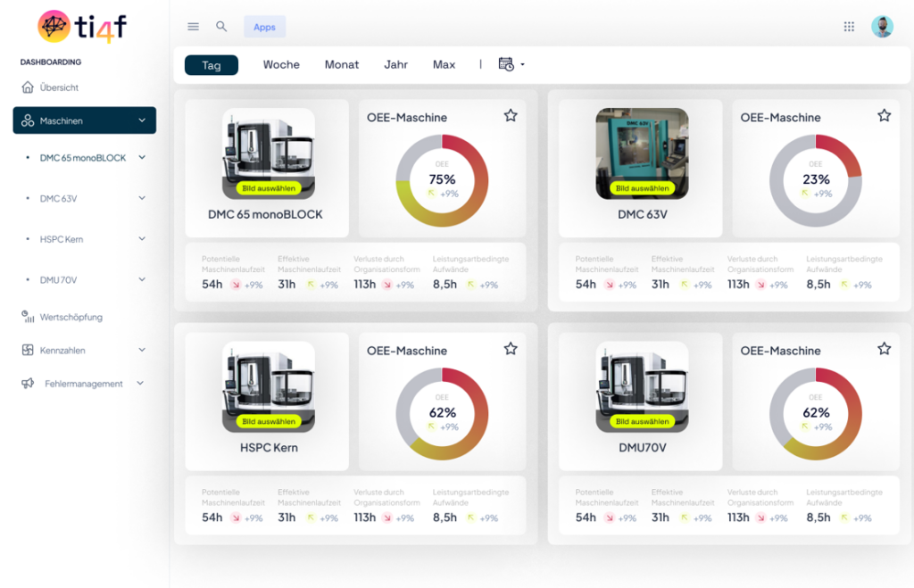Click the DMC 65 monoBLOCK card title
914x588 pixels.
pyautogui.click(x=265, y=214)
